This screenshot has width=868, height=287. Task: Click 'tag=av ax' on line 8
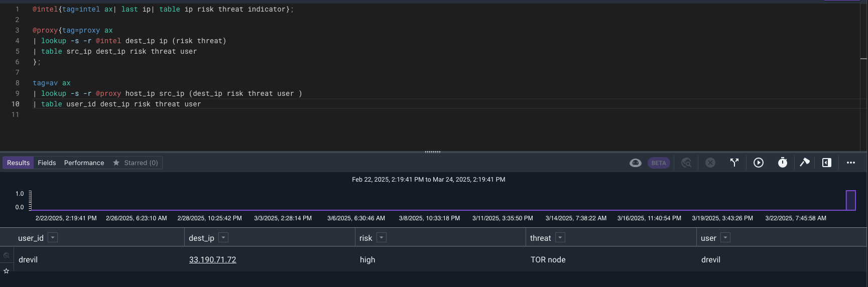click(x=52, y=83)
